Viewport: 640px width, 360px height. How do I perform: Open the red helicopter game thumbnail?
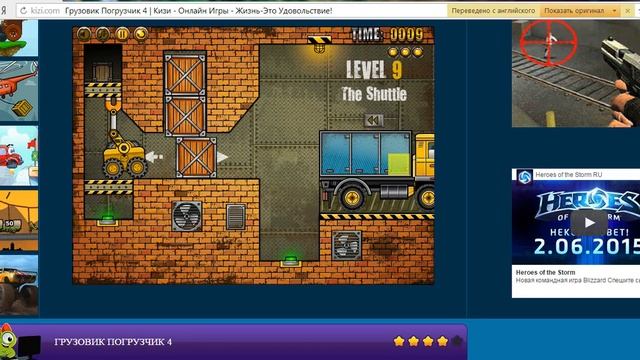click(19, 91)
